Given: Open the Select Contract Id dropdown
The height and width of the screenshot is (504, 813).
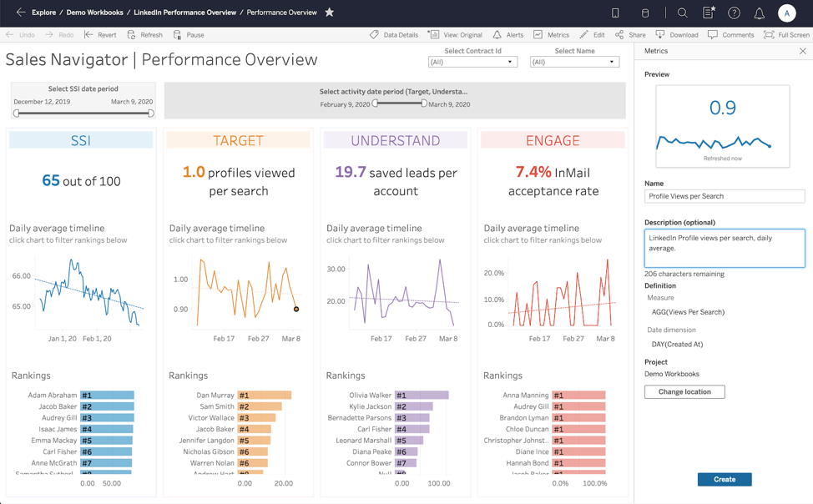Looking at the screenshot, I should (473, 62).
